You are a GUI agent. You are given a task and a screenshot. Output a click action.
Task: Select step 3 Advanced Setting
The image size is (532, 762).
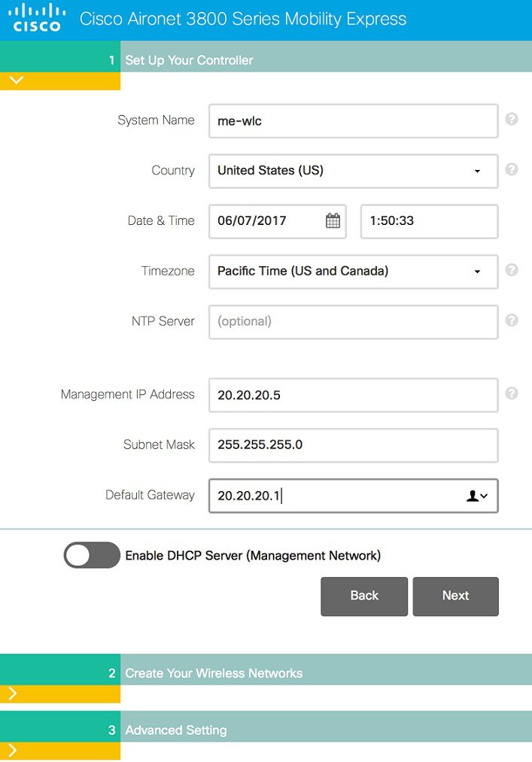[x=266, y=727]
